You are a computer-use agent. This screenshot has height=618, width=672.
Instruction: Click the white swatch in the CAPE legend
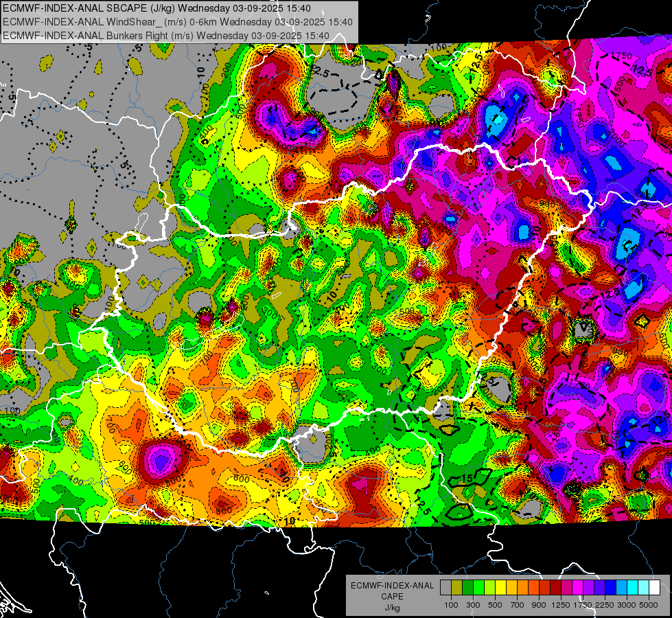[655, 588]
